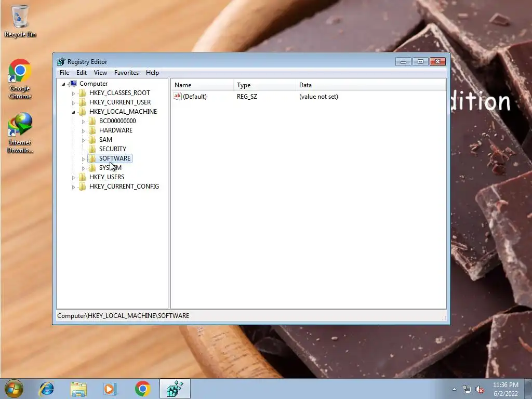Sort by the Type column header
532x399 pixels.
pos(264,85)
